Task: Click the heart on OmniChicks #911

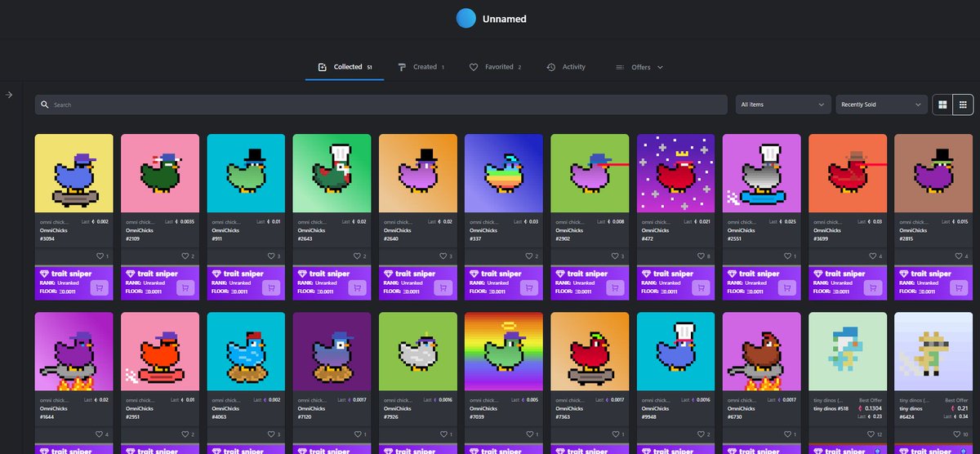Action: (x=272, y=256)
